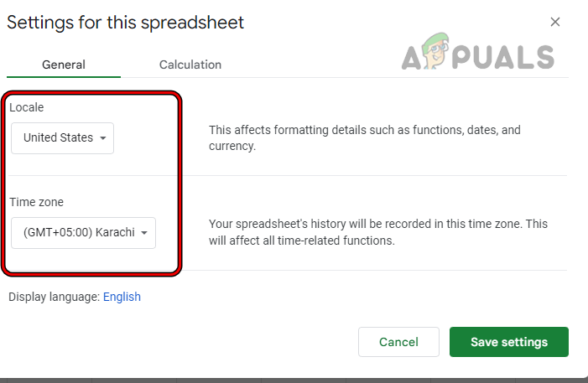Open the Calculation tab

[190, 65]
